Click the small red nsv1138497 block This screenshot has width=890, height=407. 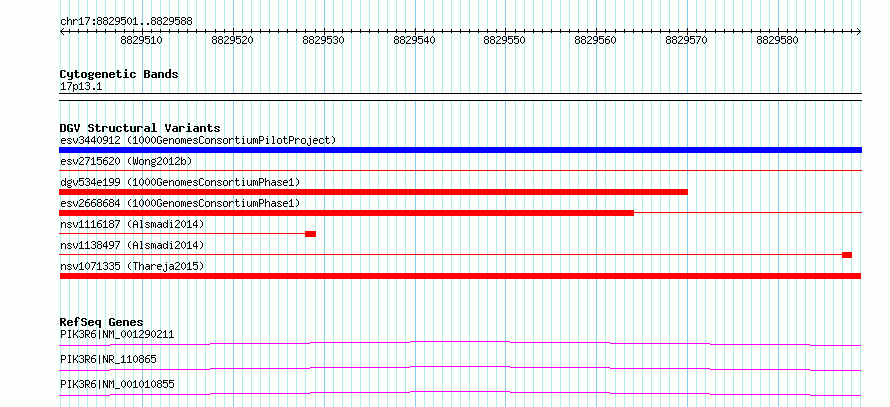[847, 255]
